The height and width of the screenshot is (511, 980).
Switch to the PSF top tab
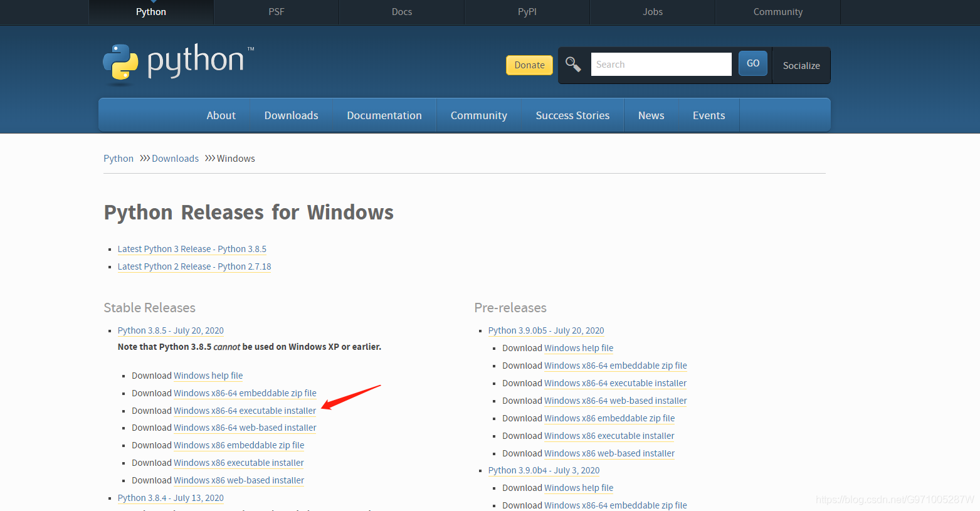click(x=277, y=12)
